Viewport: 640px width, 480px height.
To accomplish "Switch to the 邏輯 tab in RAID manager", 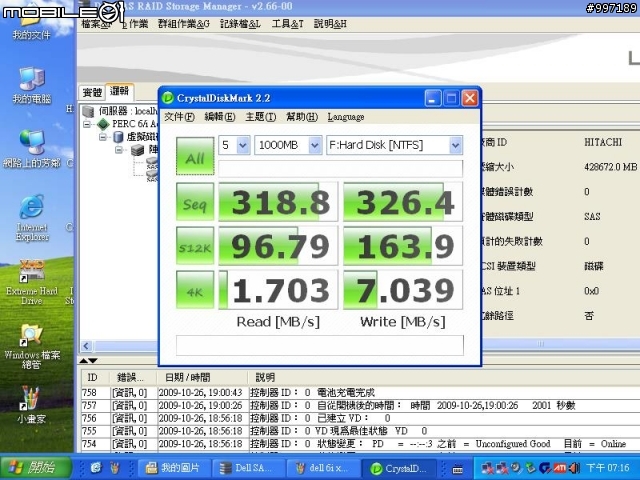I will [119, 91].
